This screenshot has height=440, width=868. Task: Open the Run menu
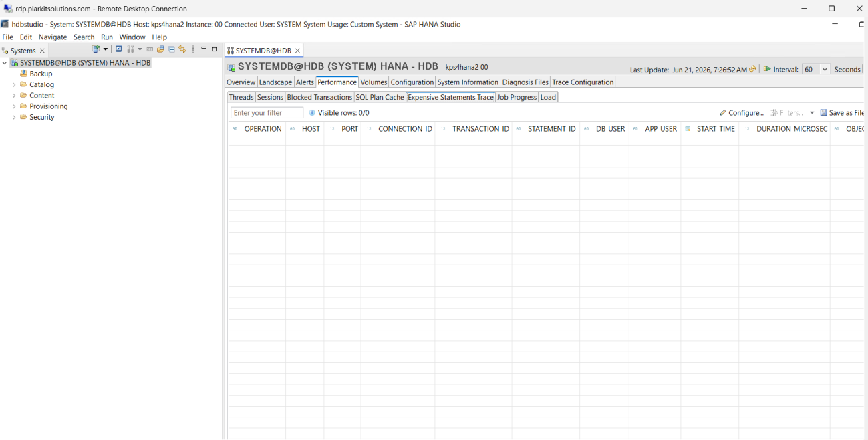[x=107, y=37]
